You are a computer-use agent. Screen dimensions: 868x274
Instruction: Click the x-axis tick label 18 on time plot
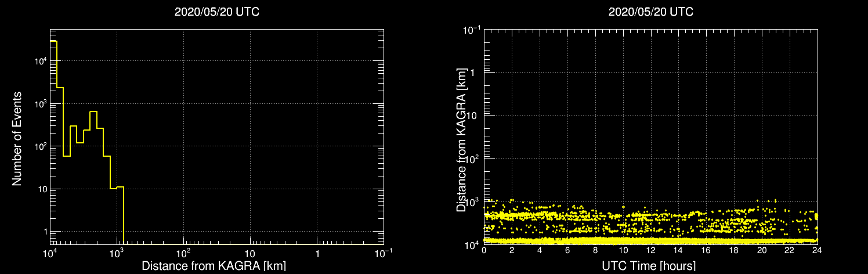coord(733,251)
